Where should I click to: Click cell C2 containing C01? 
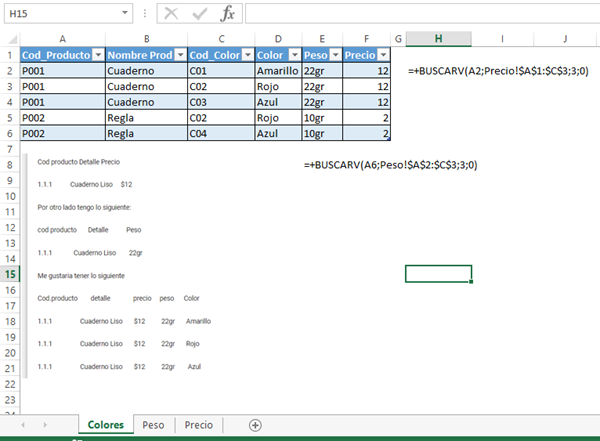coord(221,71)
